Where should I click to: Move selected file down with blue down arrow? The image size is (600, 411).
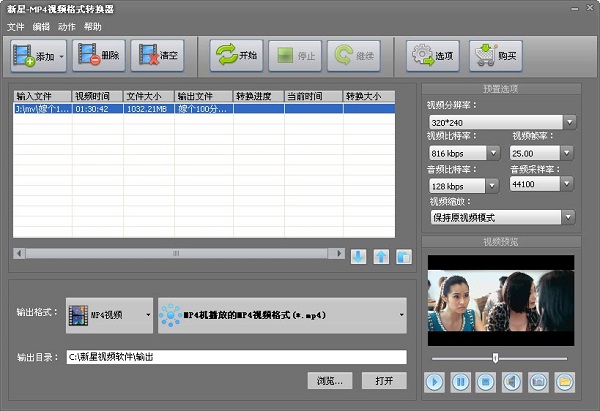(359, 256)
